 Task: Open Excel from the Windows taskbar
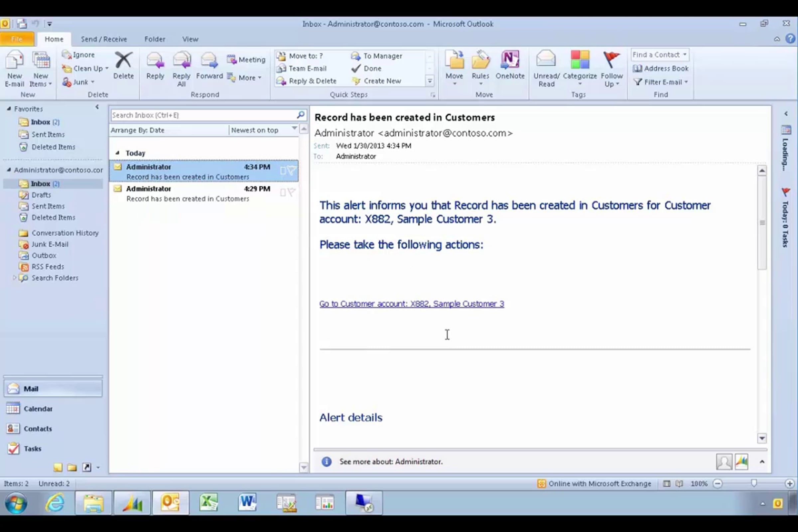[x=209, y=502]
